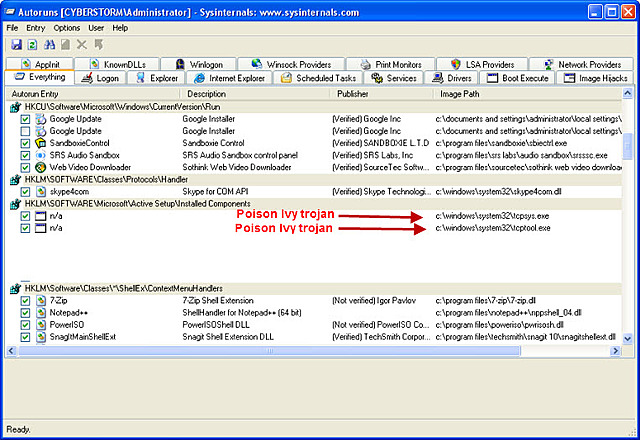Viewport: 640px width, 440px height.
Task: Click the vertical scrollbar down arrow
Action: pyautogui.click(x=627, y=338)
